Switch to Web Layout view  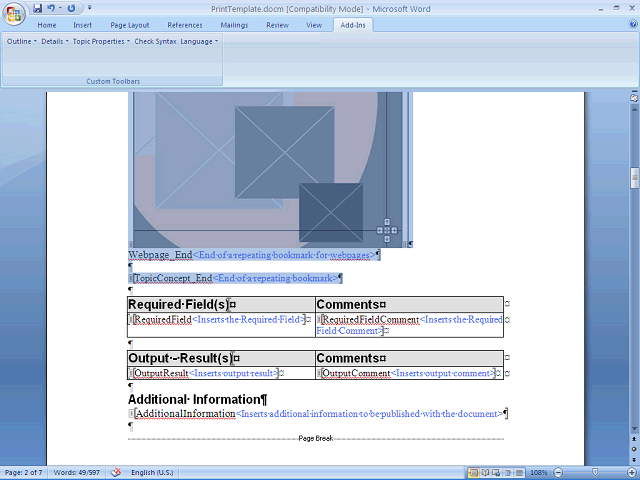[x=496, y=473]
